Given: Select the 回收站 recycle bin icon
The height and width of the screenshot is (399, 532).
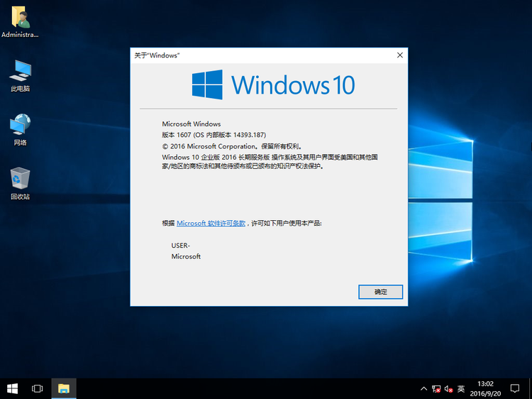Looking at the screenshot, I should coord(21,183).
